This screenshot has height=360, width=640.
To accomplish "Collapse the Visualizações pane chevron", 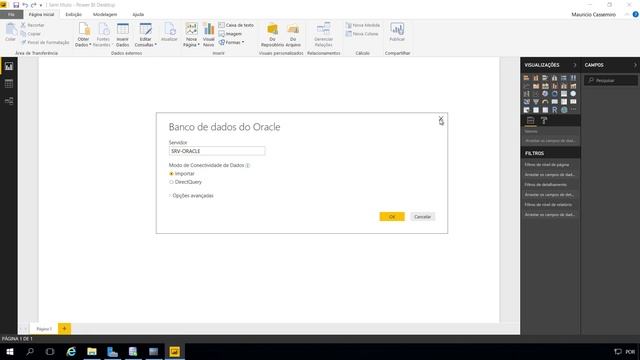I will (575, 65).
